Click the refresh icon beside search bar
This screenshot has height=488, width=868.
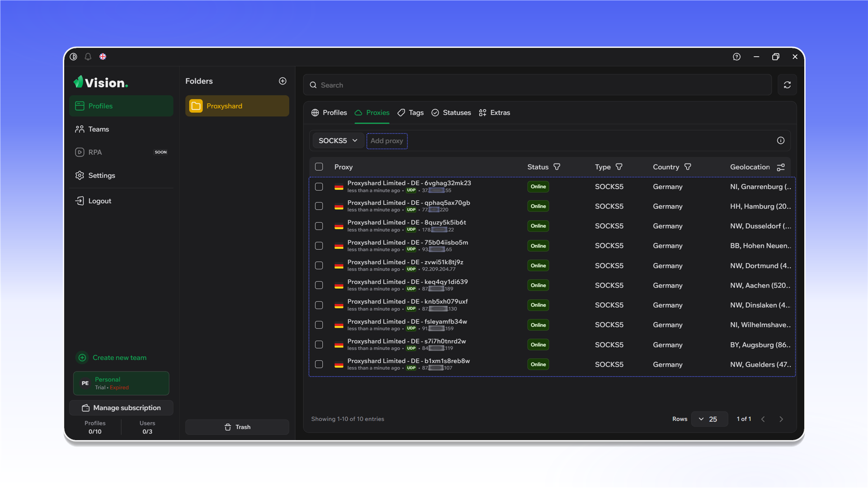(787, 85)
